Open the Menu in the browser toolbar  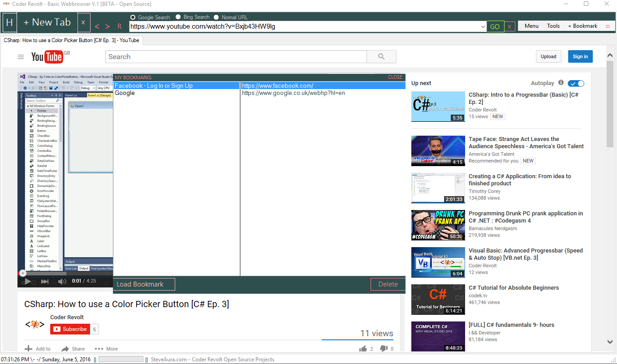tap(531, 26)
